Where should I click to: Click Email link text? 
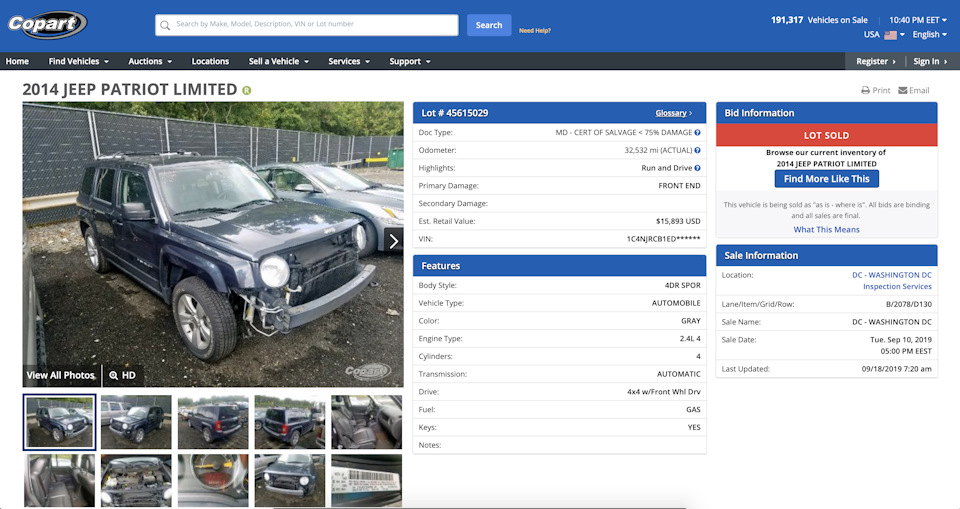coord(919,91)
